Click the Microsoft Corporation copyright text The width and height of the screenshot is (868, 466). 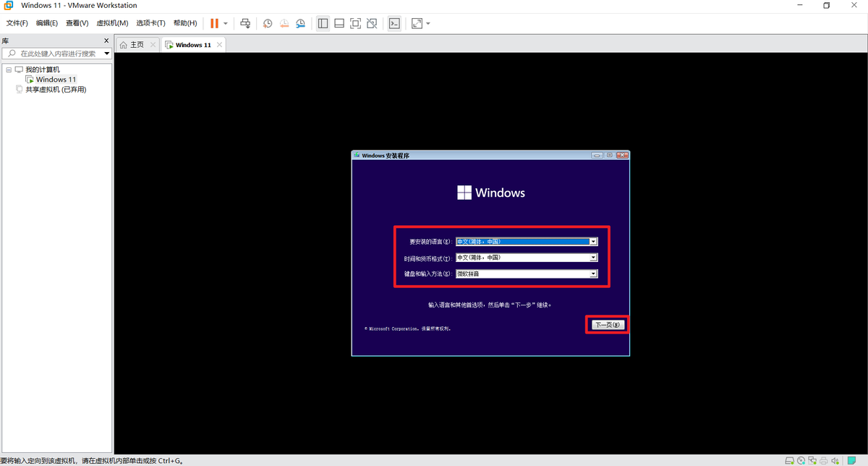pos(408,329)
